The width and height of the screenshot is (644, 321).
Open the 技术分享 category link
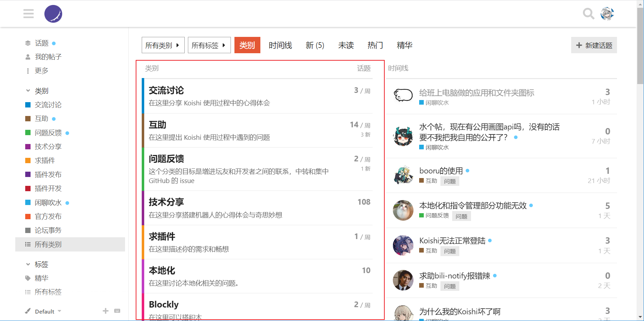coord(166,202)
